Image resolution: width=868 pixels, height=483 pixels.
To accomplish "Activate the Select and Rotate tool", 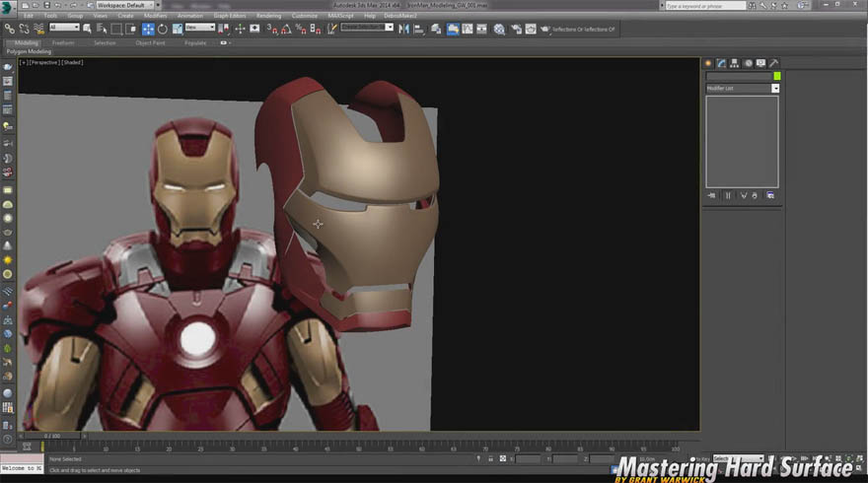I will (162, 29).
